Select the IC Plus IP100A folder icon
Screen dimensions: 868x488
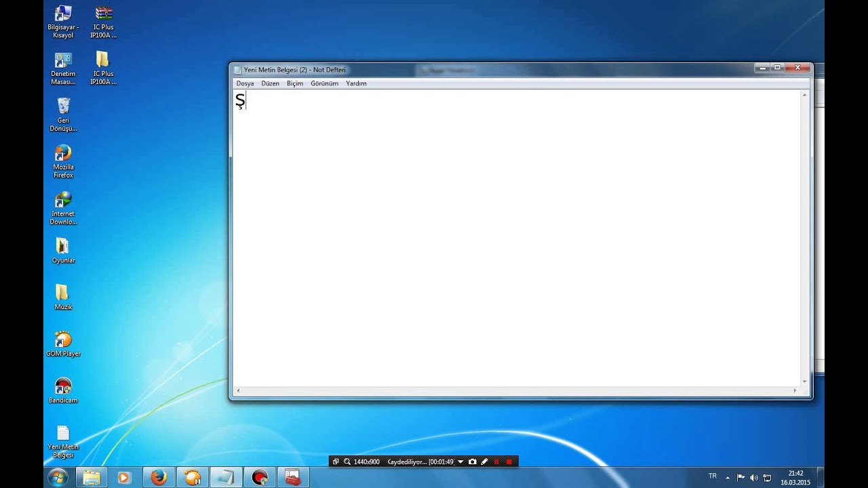(x=103, y=68)
